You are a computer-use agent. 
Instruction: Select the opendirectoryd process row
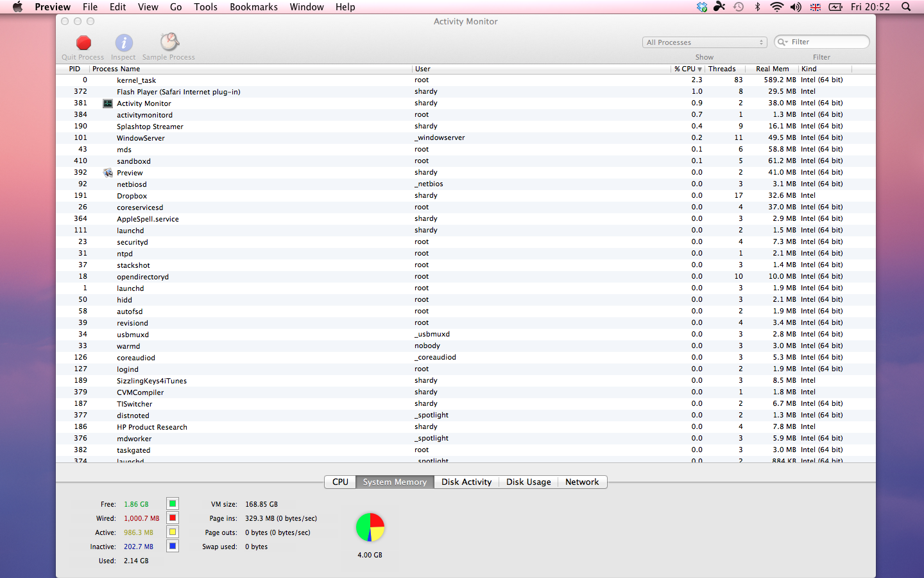pos(466,277)
